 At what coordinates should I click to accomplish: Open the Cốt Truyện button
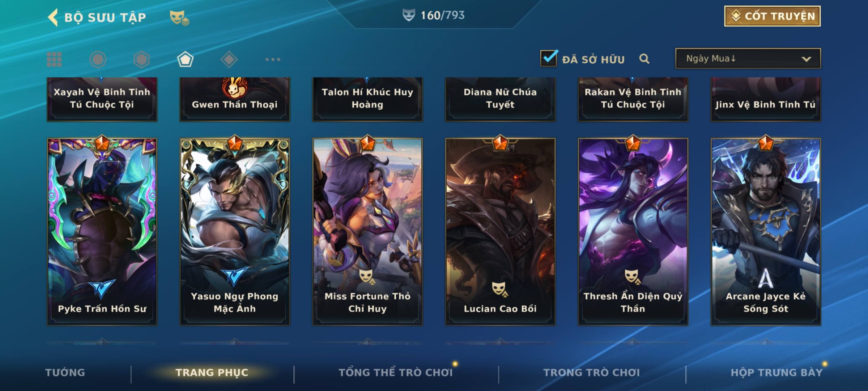772,16
